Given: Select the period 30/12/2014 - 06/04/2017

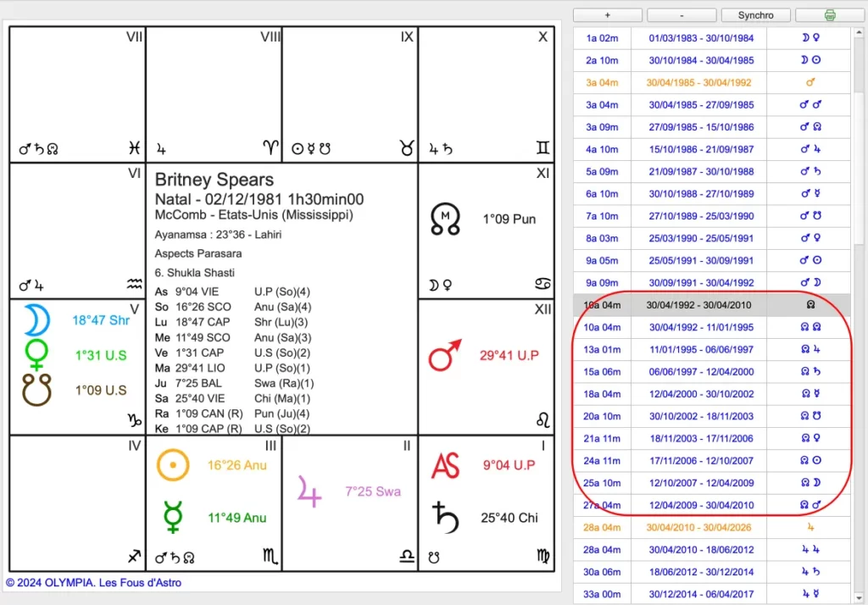Looking at the screenshot, I should [712, 594].
